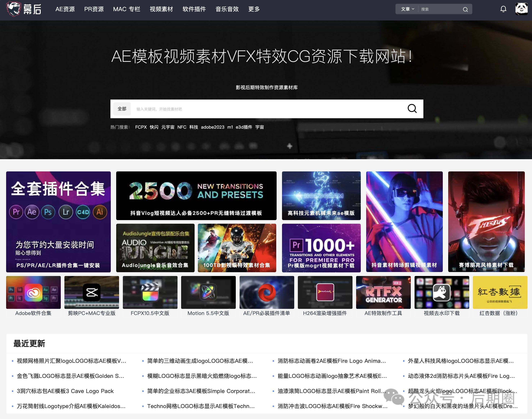Open article 外星人科技风格logoLOGO标志显示AE模…
The height and width of the screenshot is (419, 532).
pos(461,361)
